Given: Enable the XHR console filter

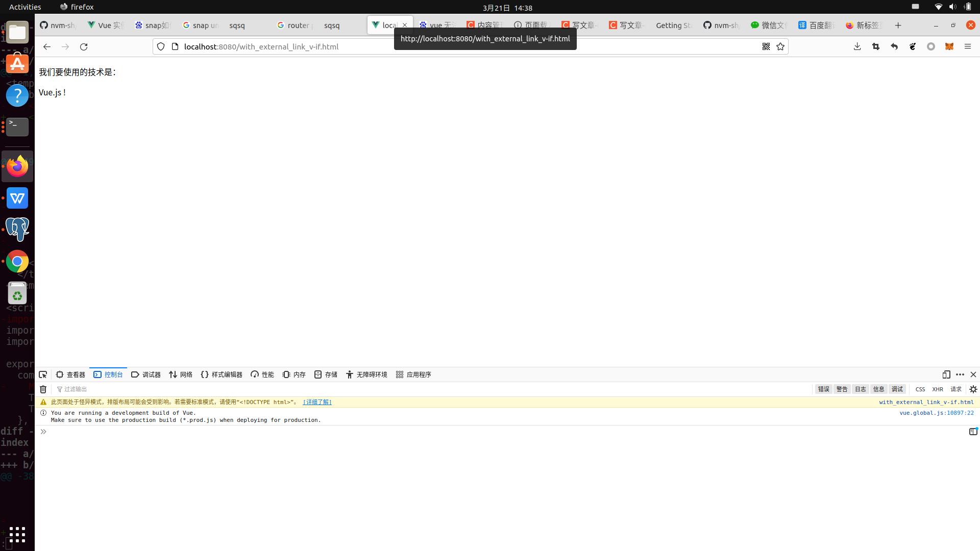Looking at the screenshot, I should click(938, 389).
